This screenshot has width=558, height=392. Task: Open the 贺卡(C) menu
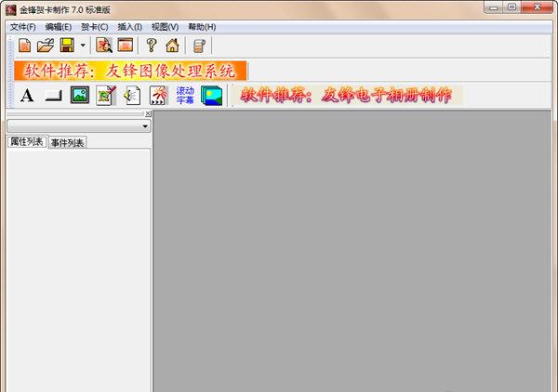[x=94, y=27]
